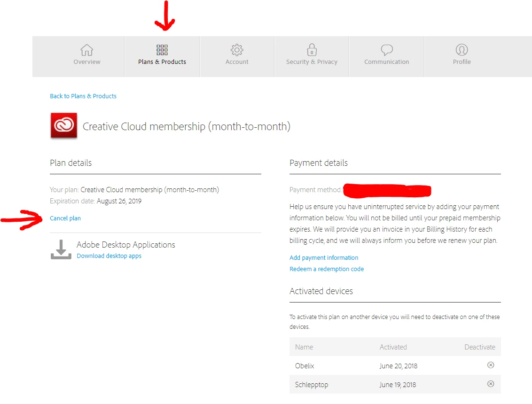Click Redeem a redemption code link
The image size is (532, 404).
coord(327,269)
